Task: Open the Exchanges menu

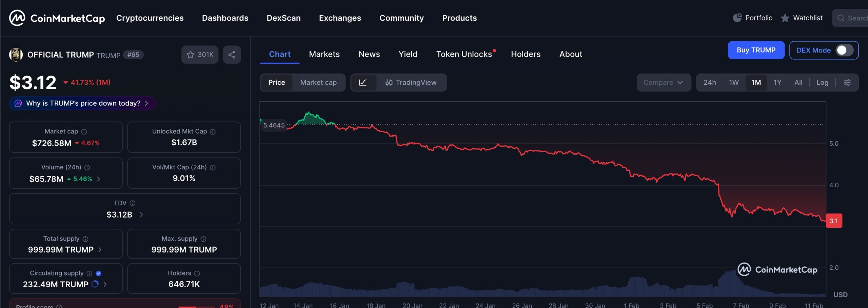Action: 340,18
